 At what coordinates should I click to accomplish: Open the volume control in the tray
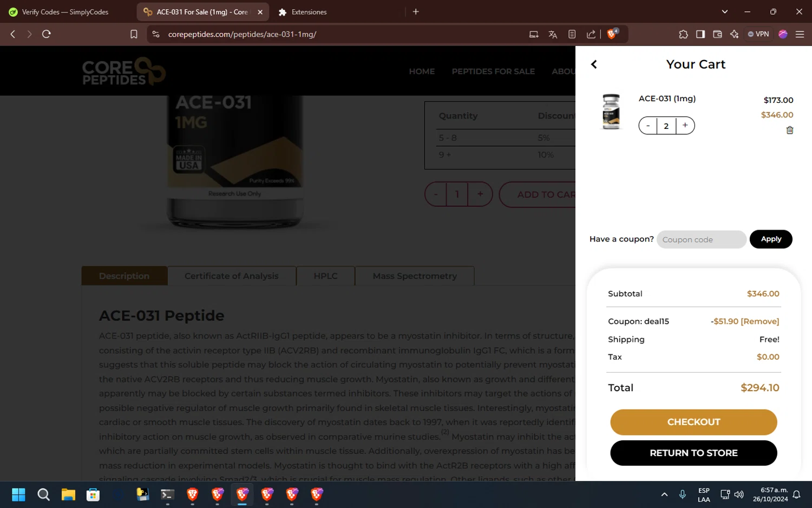click(x=739, y=494)
